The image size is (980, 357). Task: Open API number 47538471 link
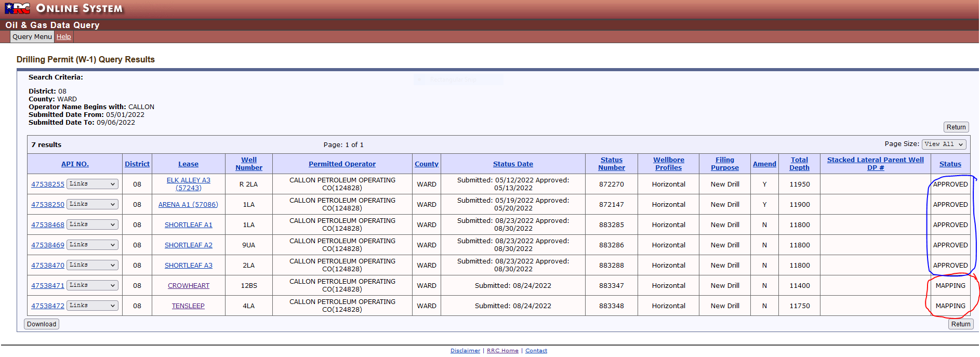(48, 286)
